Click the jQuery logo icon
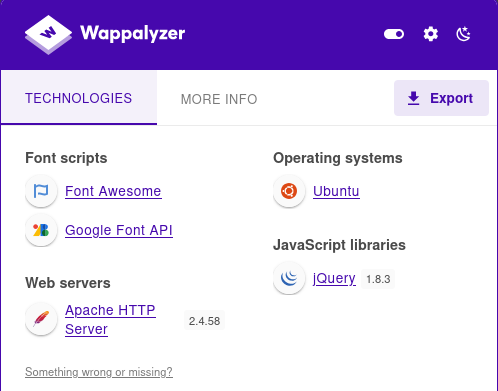The height and width of the screenshot is (391, 498). [289, 278]
